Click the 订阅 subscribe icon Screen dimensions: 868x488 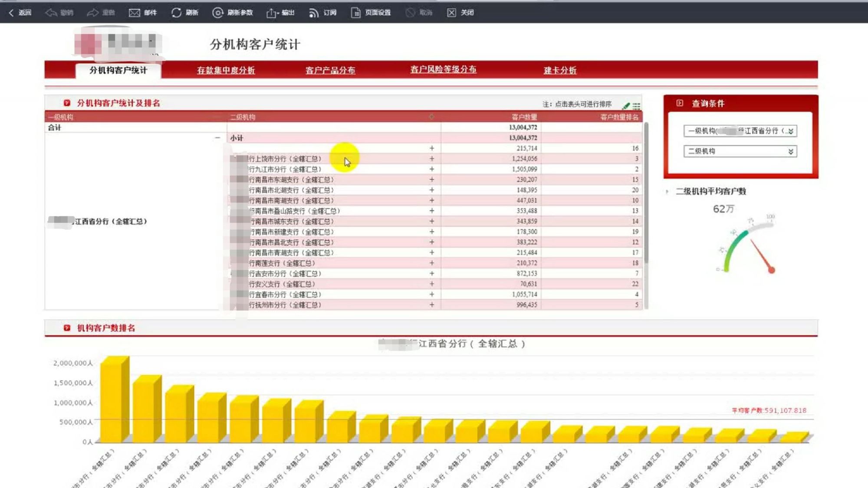pos(313,13)
